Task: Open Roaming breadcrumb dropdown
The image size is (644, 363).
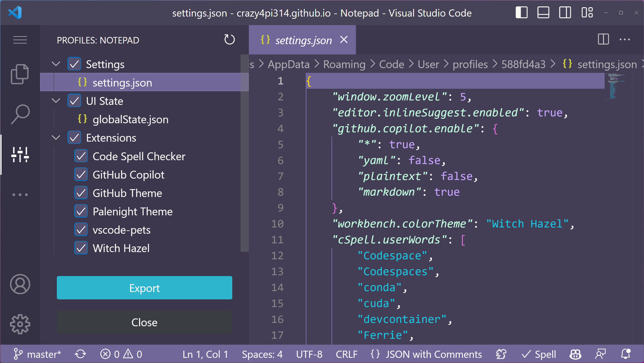Action: click(344, 64)
